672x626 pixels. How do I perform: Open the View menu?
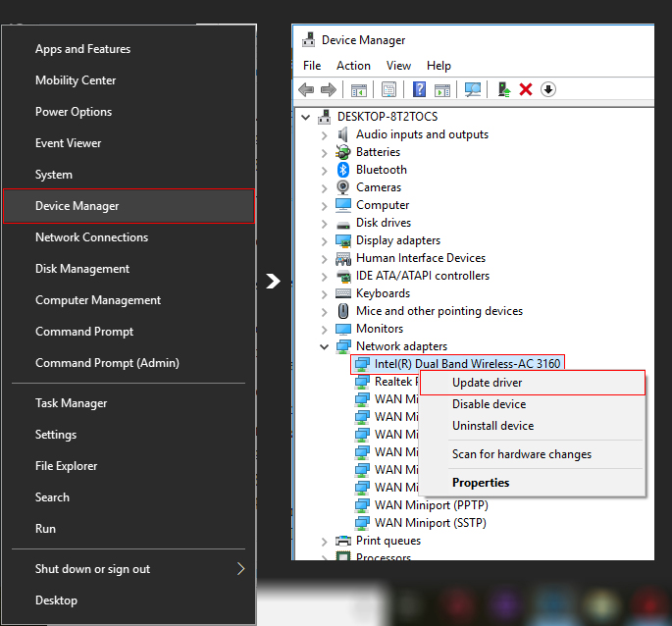click(x=398, y=66)
